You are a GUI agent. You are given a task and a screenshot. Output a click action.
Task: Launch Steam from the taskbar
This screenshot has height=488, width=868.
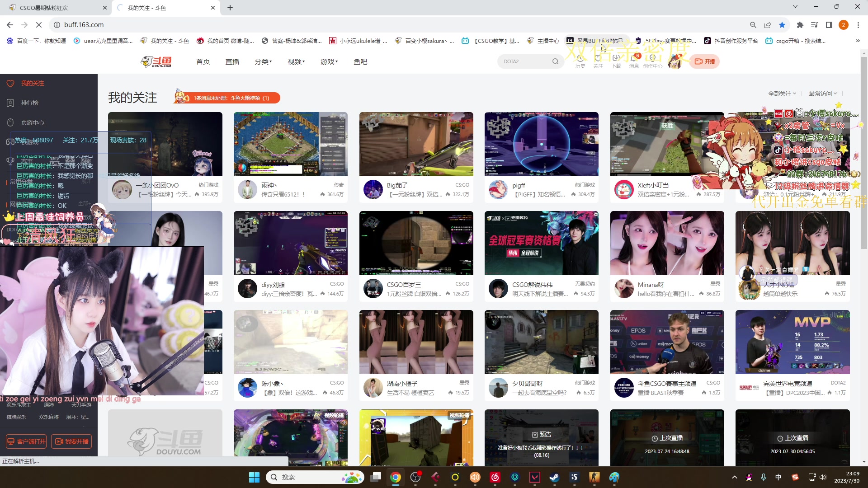(x=554, y=477)
